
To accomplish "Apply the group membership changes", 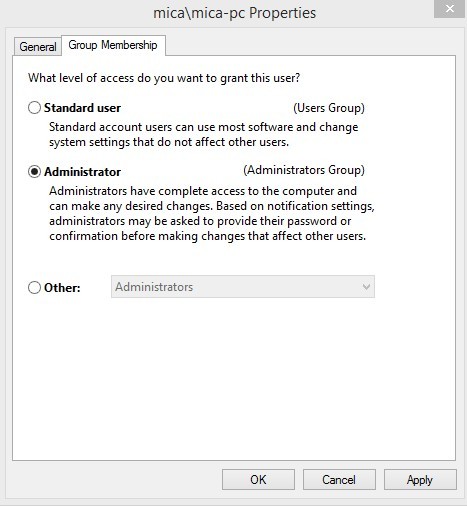I will 420,480.
